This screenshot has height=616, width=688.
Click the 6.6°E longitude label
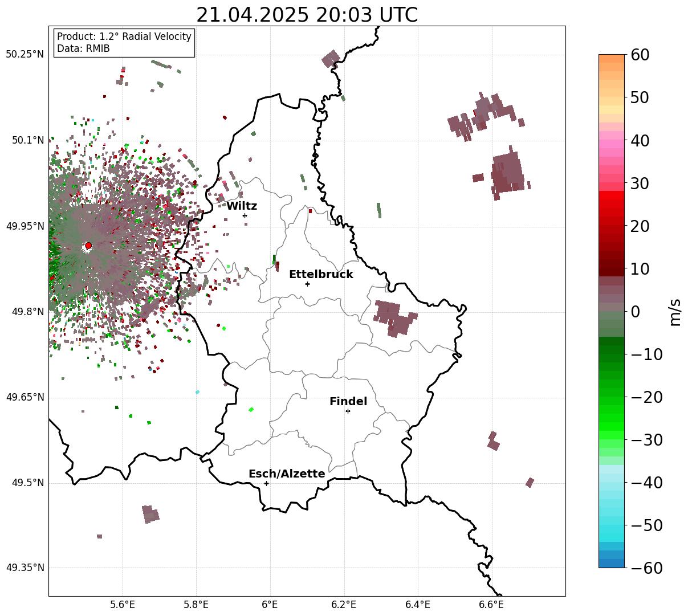click(491, 605)
